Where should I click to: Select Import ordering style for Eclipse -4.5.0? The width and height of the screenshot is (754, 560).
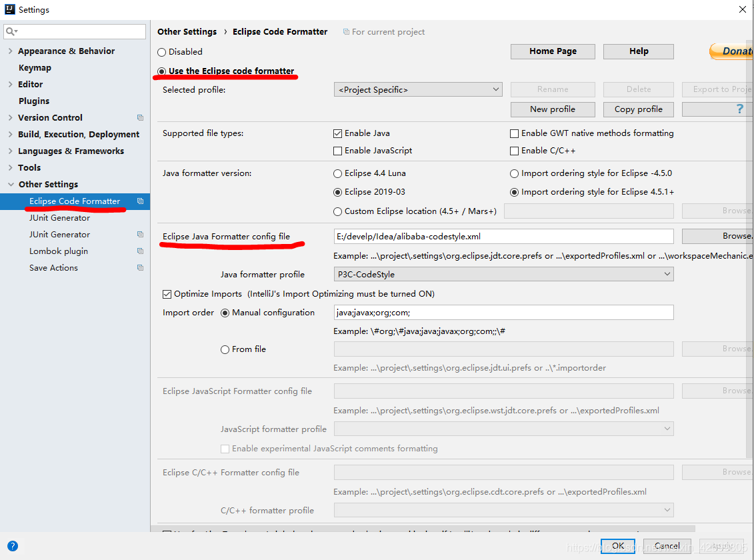(x=514, y=173)
